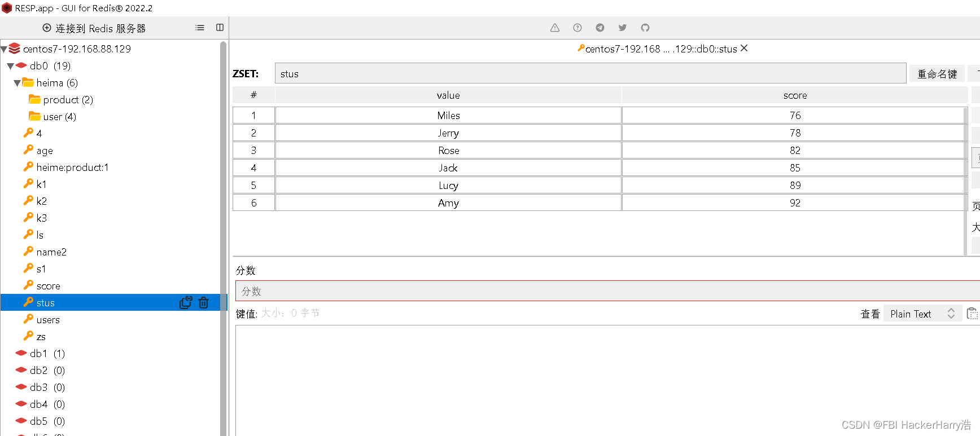This screenshot has height=436, width=980.
Task: Copy the stus key name icon
Action: 186,303
